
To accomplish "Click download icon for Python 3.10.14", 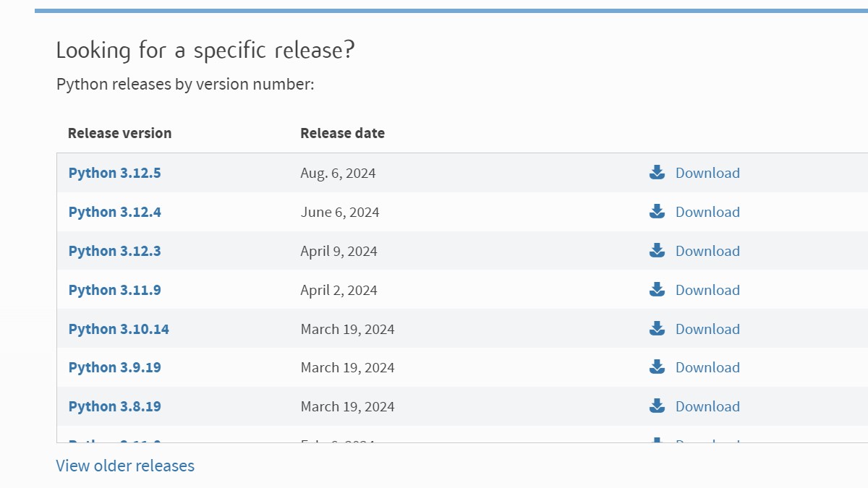I will (657, 328).
